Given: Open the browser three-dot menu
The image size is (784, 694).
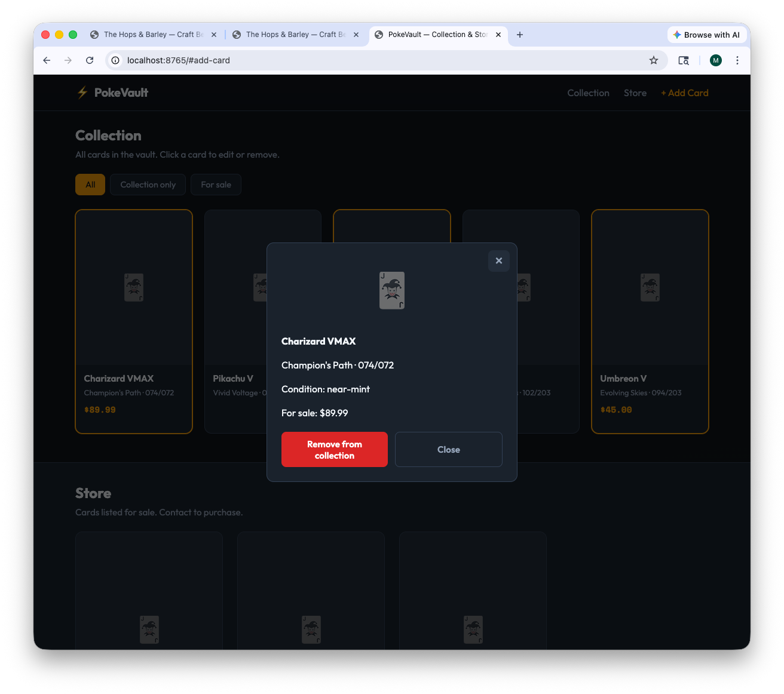Looking at the screenshot, I should (x=737, y=60).
